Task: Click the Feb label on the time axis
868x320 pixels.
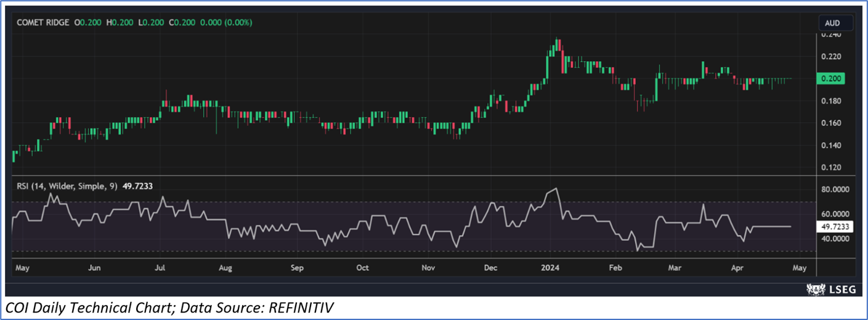Action: coord(615,268)
